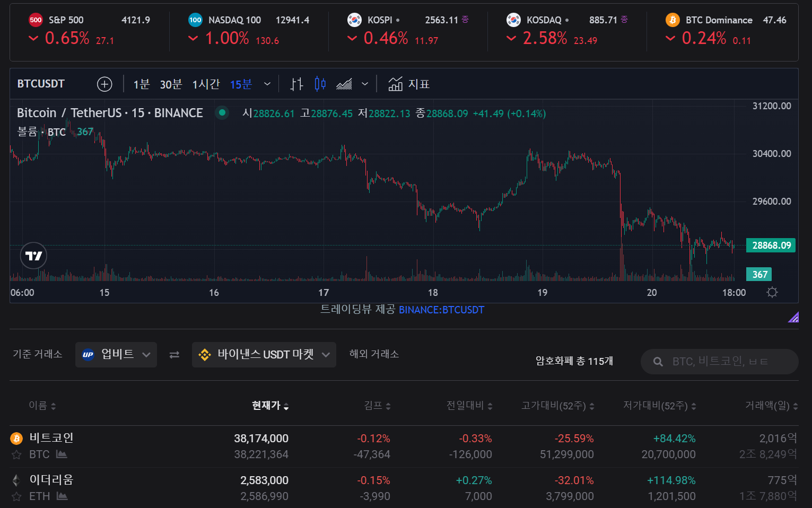
Task: Click the TradingView logo on the chart
Action: 33,256
